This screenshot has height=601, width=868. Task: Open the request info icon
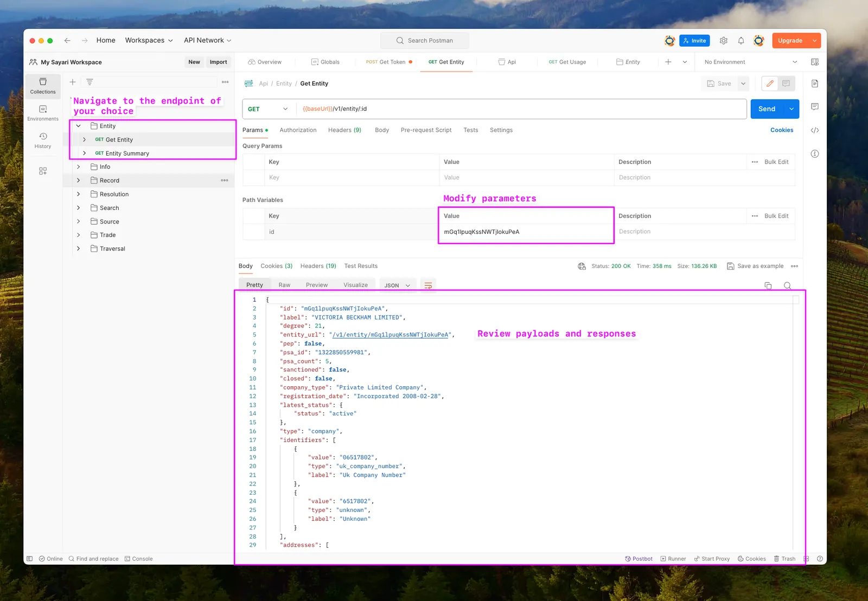815,154
